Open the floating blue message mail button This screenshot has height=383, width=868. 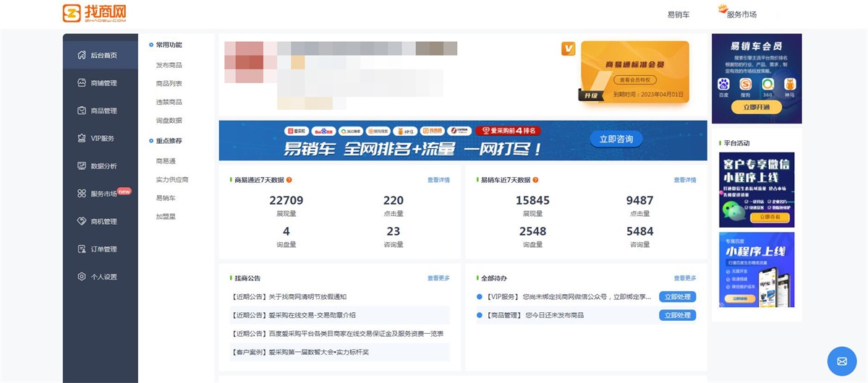[841, 361]
